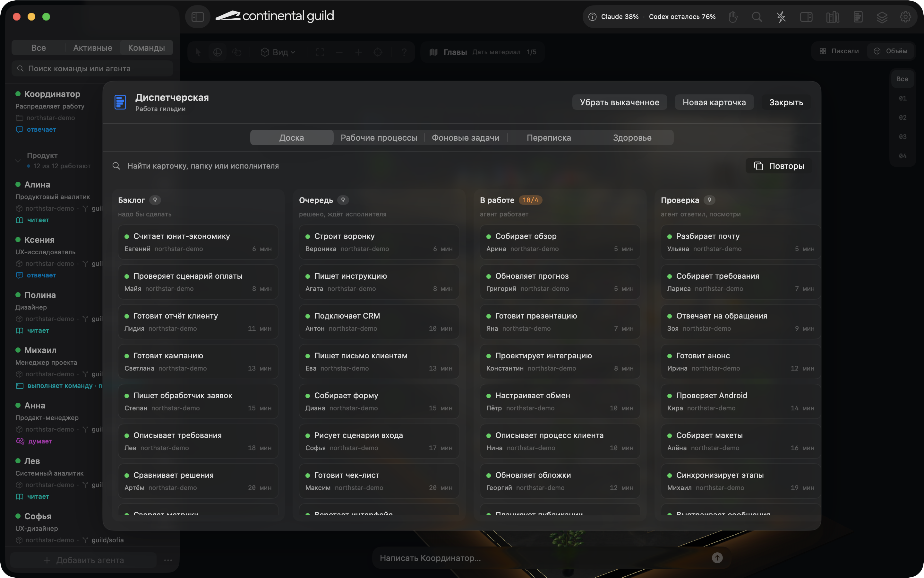Open the buildings chart icon in the top bar
The width and height of the screenshot is (924, 578).
(833, 17)
